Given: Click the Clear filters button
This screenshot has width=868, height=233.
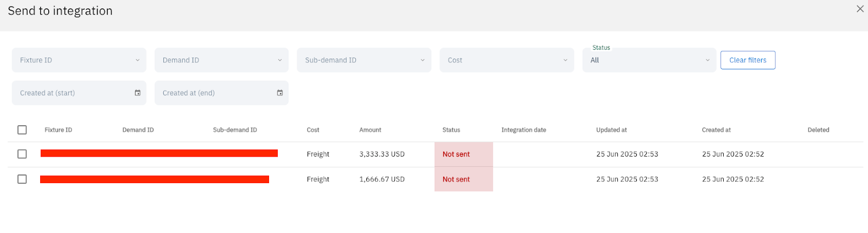Looking at the screenshot, I should 748,60.
